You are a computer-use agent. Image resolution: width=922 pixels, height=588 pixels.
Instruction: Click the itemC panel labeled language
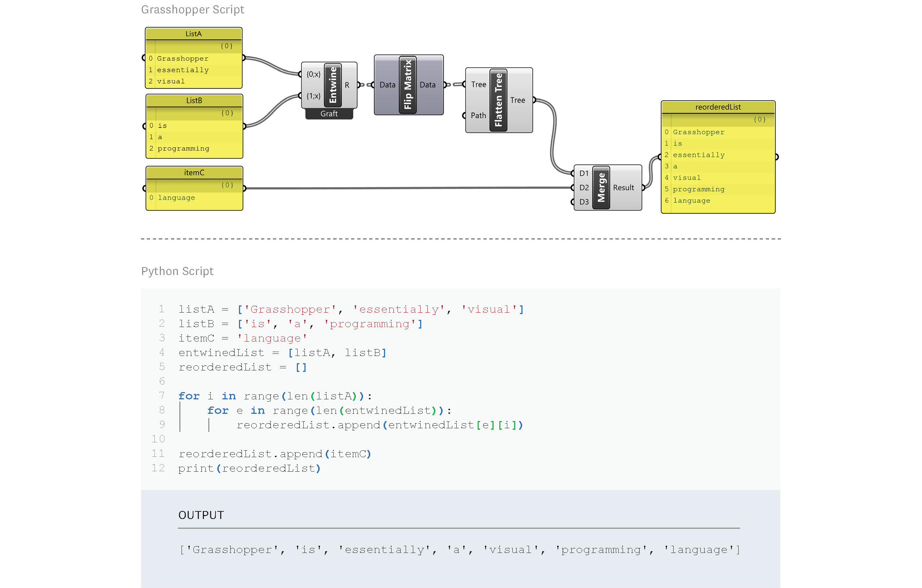(x=176, y=197)
